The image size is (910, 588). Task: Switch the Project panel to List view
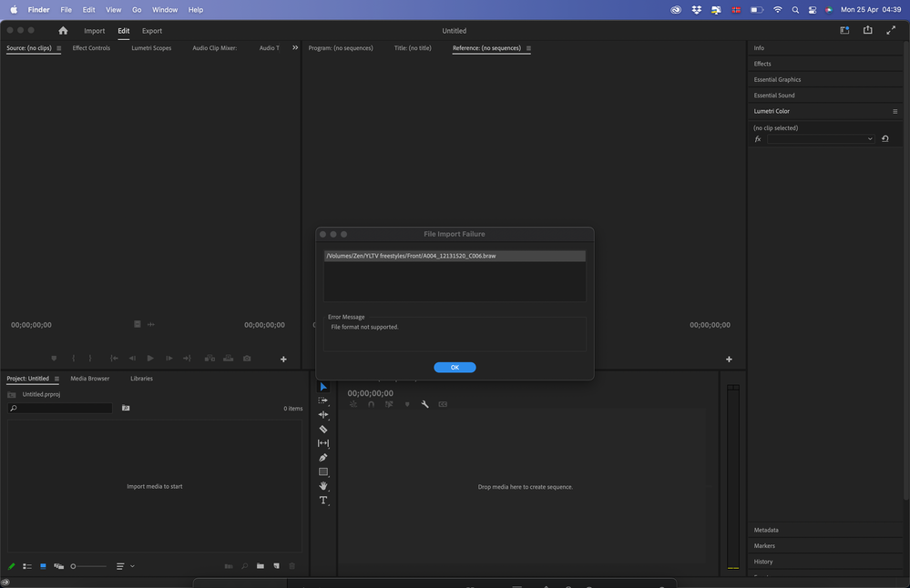(26, 566)
